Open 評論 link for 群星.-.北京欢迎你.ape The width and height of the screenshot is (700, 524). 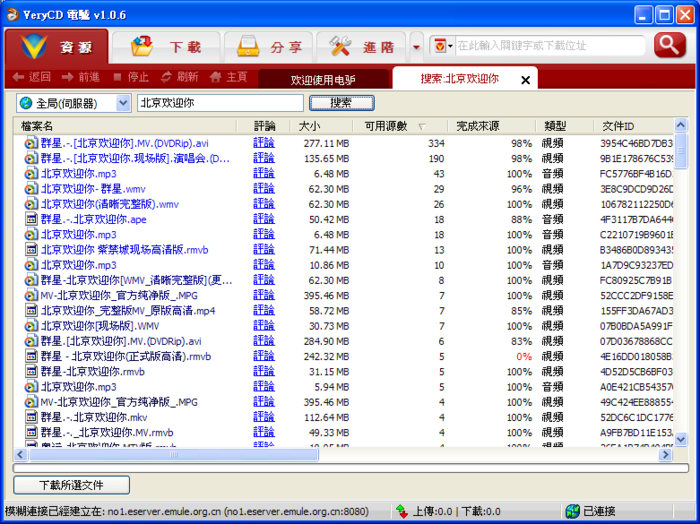[264, 219]
